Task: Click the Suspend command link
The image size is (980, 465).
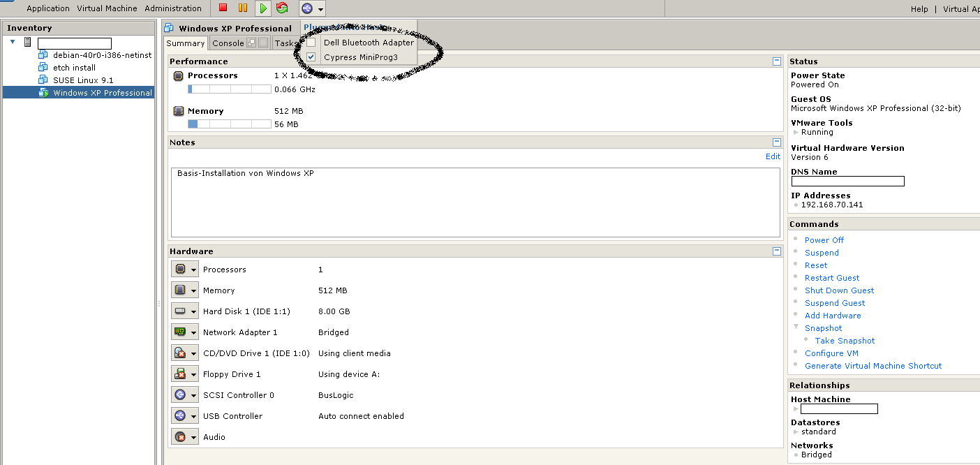Action: (x=822, y=253)
